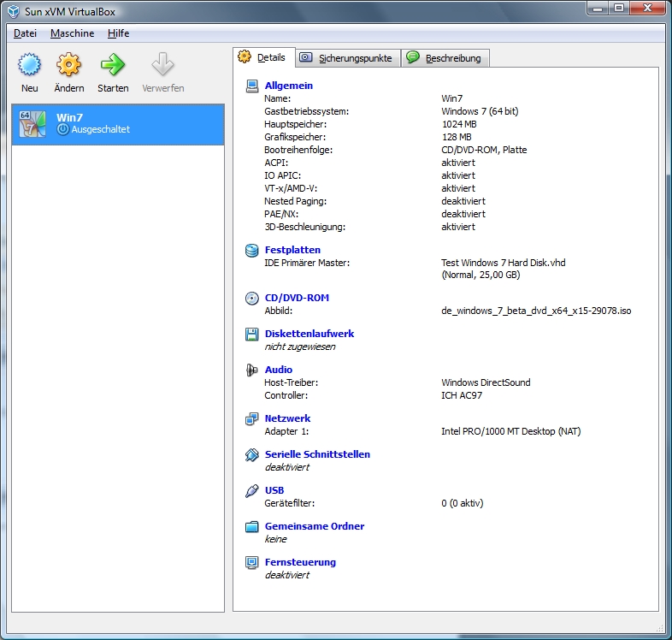Click the greyed Verwerfen arrow icon

[x=162, y=64]
